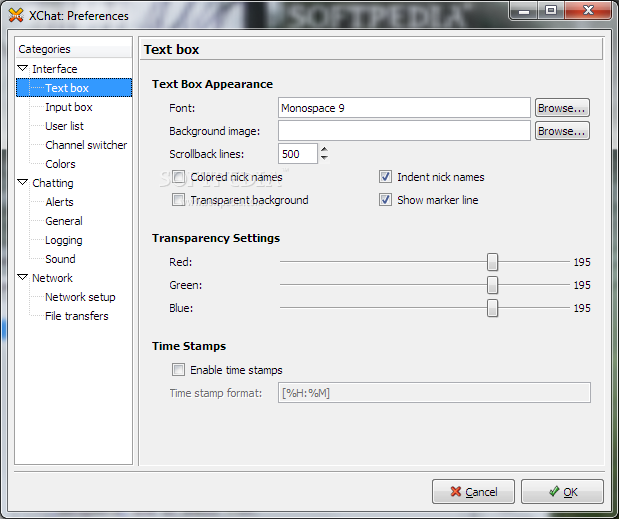Collapse the Chatting category triangle
This screenshot has height=519, width=619.
coord(23,182)
